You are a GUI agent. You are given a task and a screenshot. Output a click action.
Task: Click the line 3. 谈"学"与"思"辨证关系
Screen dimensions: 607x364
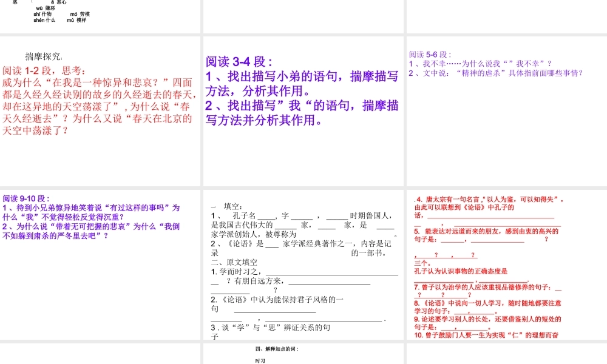tap(271, 327)
